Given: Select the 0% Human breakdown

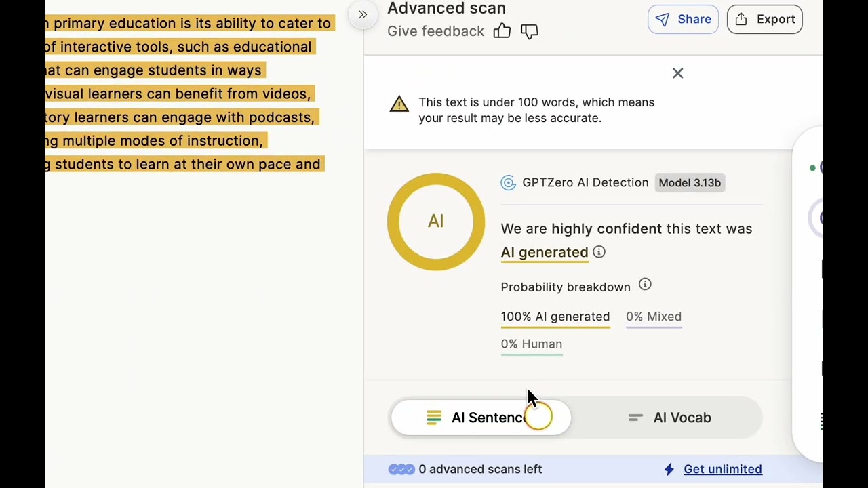Looking at the screenshot, I should click(532, 344).
